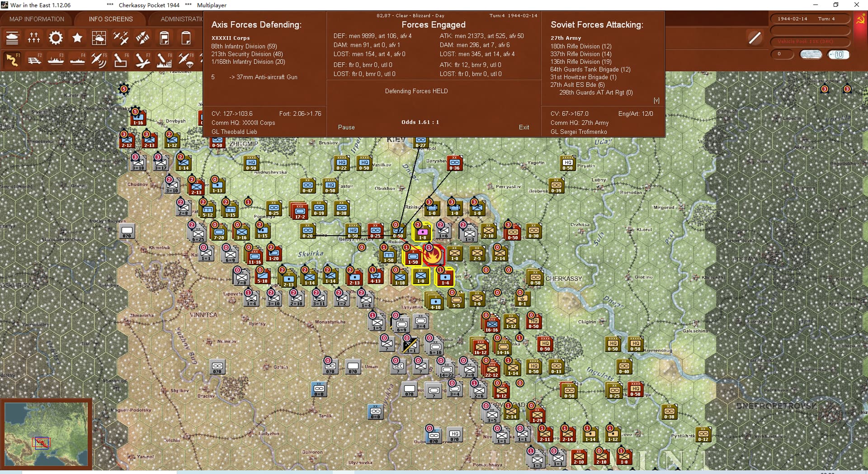Click the star victory screen icon
The image size is (868, 474).
tap(77, 38)
